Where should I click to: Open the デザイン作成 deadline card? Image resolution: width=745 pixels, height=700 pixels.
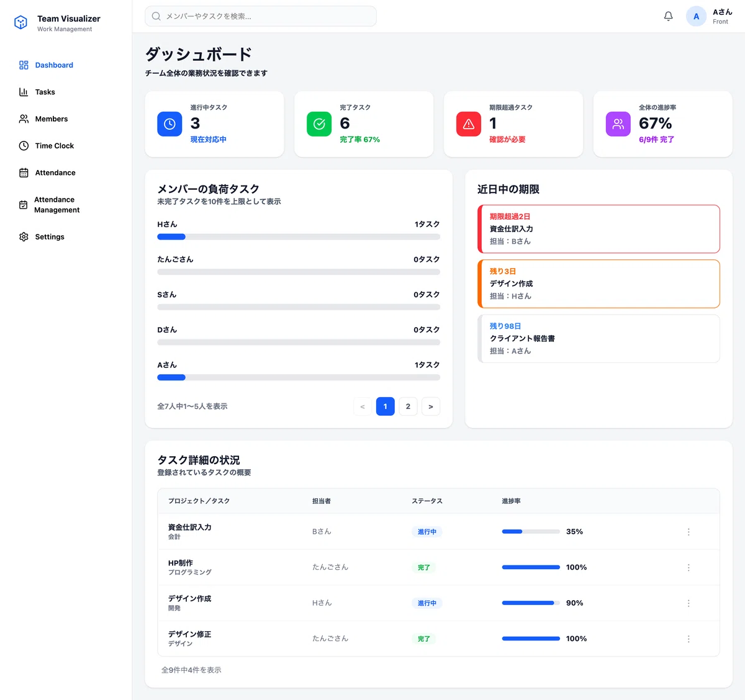tap(598, 284)
